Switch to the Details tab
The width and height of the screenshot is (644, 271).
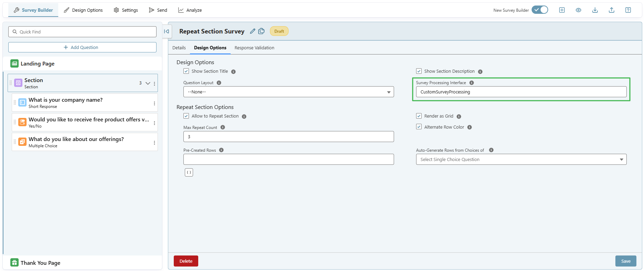179,48
